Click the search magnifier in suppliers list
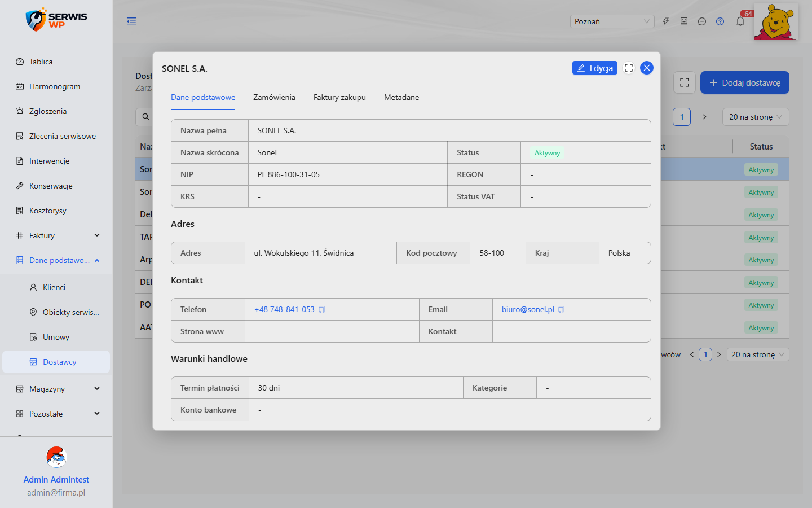Image resolution: width=812 pixels, height=508 pixels. point(145,117)
